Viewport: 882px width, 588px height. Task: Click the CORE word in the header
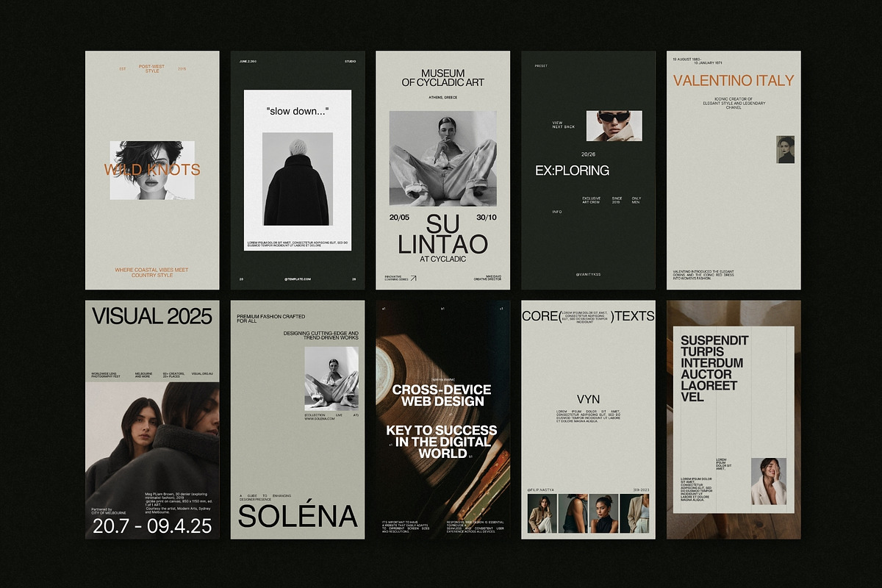tap(539, 316)
